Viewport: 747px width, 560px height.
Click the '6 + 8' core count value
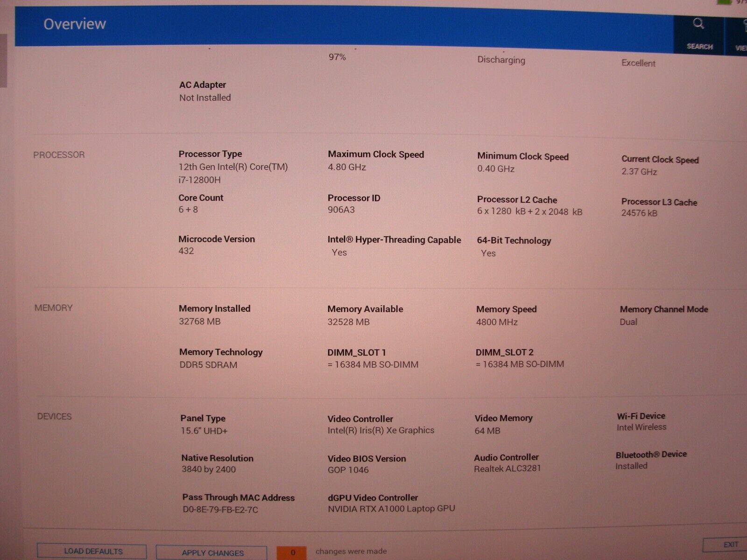188,210
